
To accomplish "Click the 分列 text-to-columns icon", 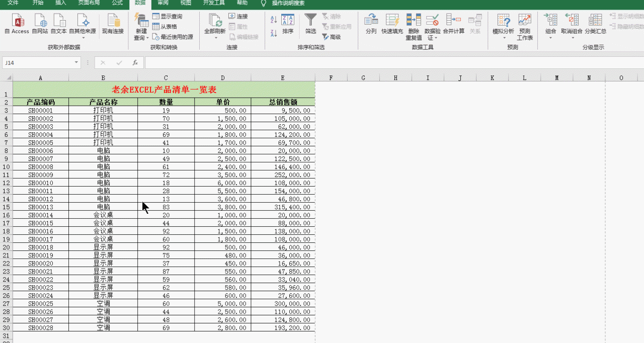I will (x=371, y=24).
